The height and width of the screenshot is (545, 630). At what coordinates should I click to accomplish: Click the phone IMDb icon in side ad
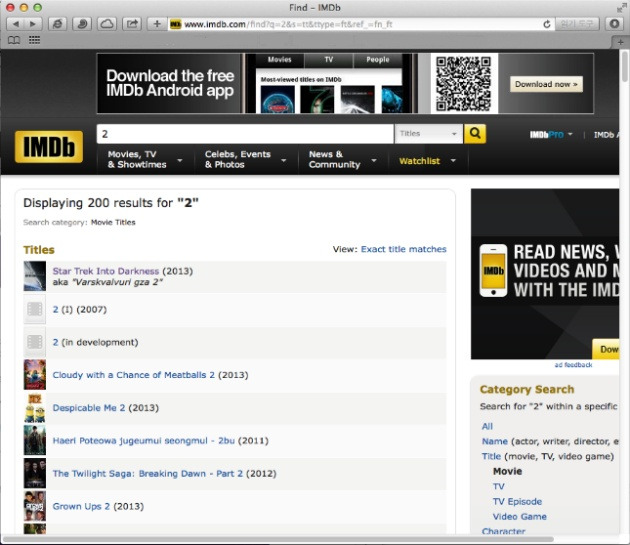[493, 270]
